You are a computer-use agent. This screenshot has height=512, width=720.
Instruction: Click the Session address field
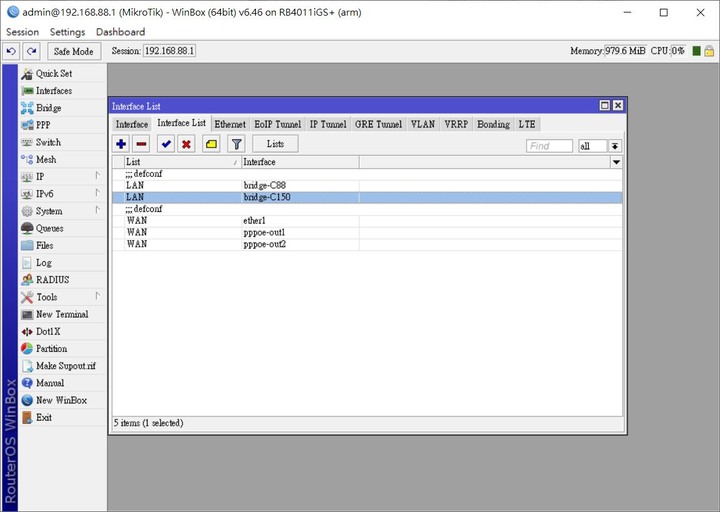pos(169,51)
